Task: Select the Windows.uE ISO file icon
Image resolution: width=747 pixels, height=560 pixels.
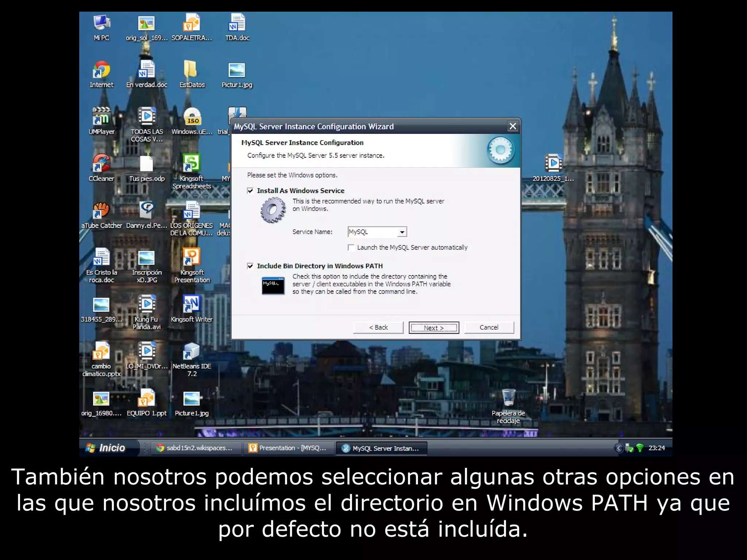Action: [x=192, y=121]
